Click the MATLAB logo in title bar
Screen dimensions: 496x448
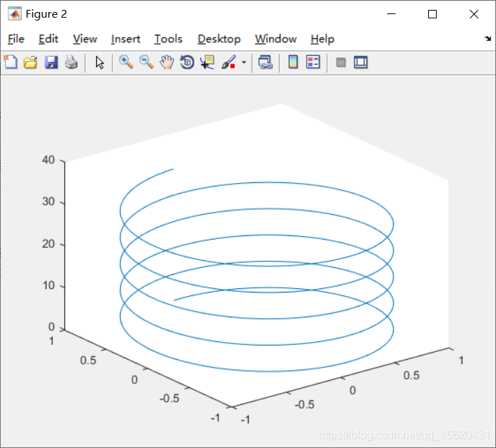(x=15, y=14)
